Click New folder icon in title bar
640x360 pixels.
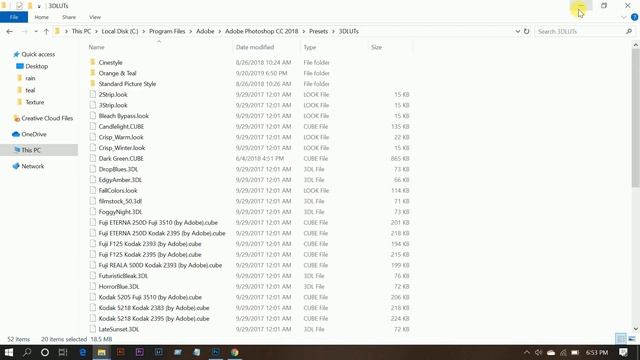pyautogui.click(x=30, y=6)
